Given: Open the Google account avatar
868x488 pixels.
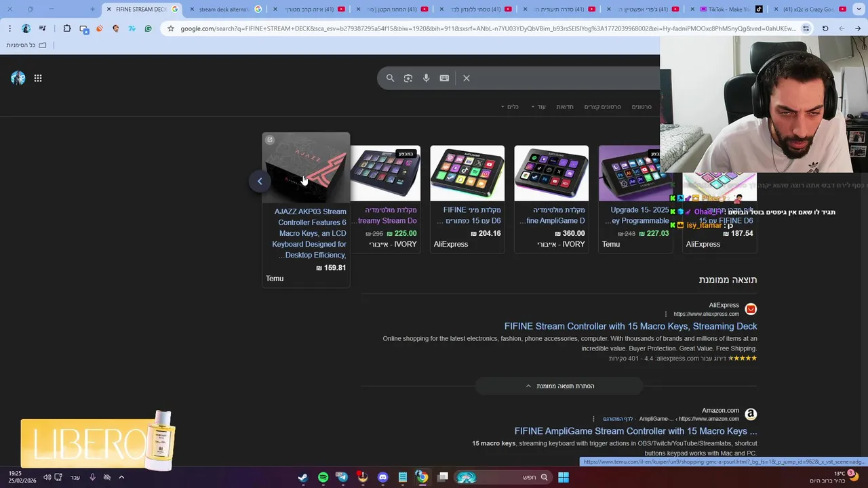Looking at the screenshot, I should coord(18,78).
